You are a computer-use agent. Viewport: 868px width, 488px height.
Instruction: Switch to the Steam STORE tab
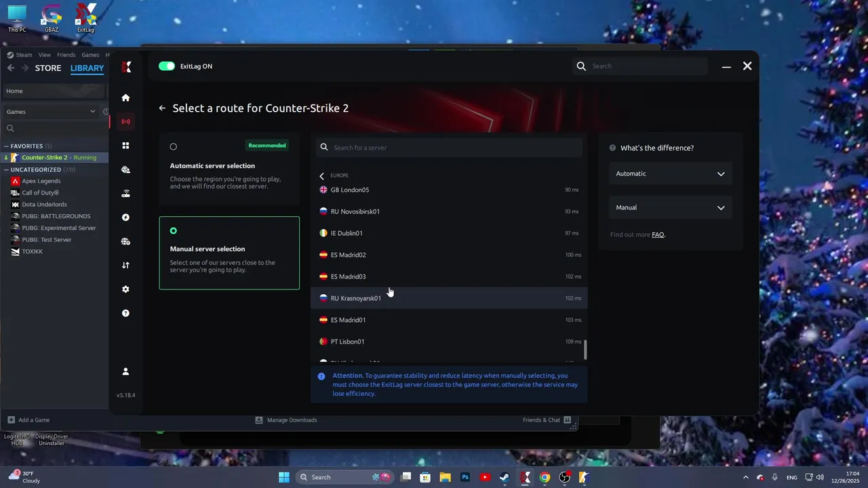48,68
